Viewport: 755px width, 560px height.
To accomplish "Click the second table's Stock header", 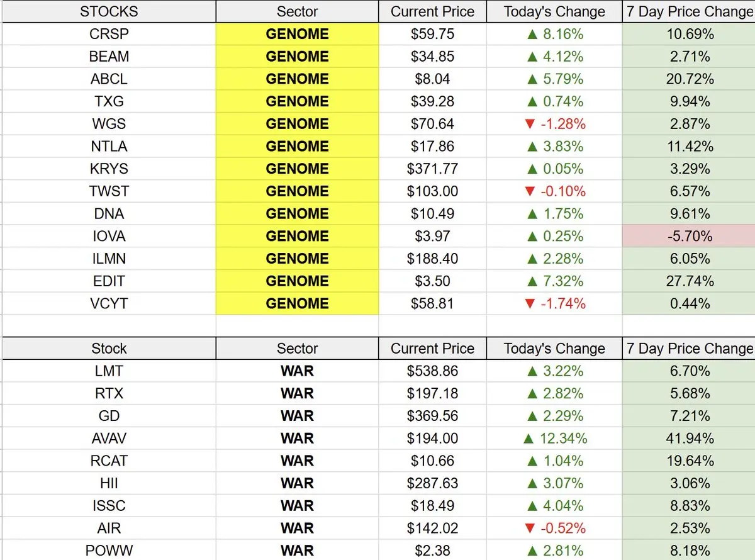I will click(x=109, y=349).
